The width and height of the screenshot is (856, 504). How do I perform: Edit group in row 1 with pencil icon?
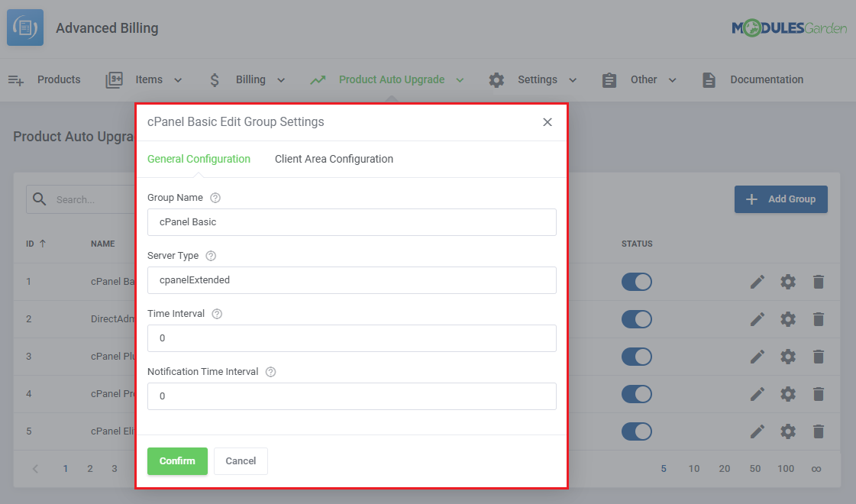point(757,282)
